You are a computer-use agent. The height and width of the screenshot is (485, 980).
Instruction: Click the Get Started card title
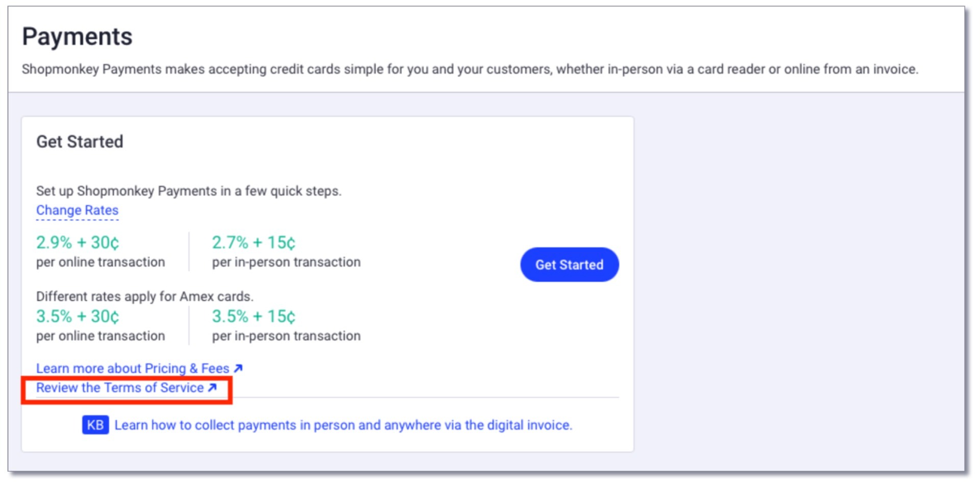tap(80, 141)
